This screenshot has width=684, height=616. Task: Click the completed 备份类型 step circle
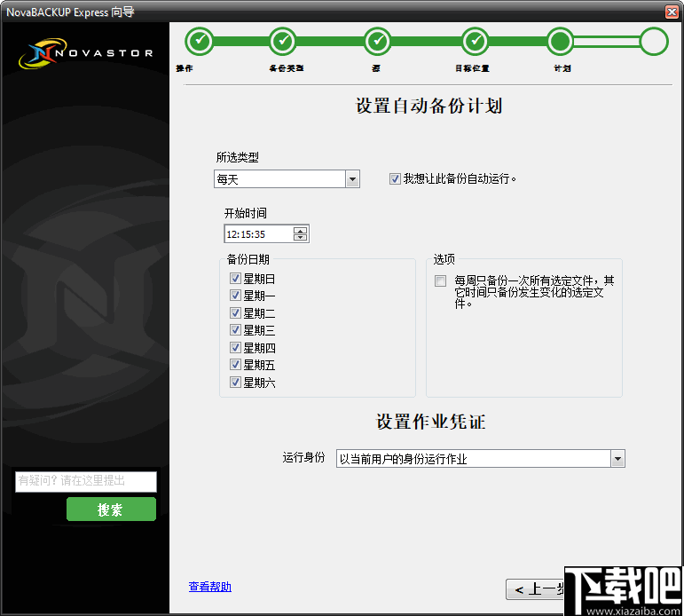point(283,41)
